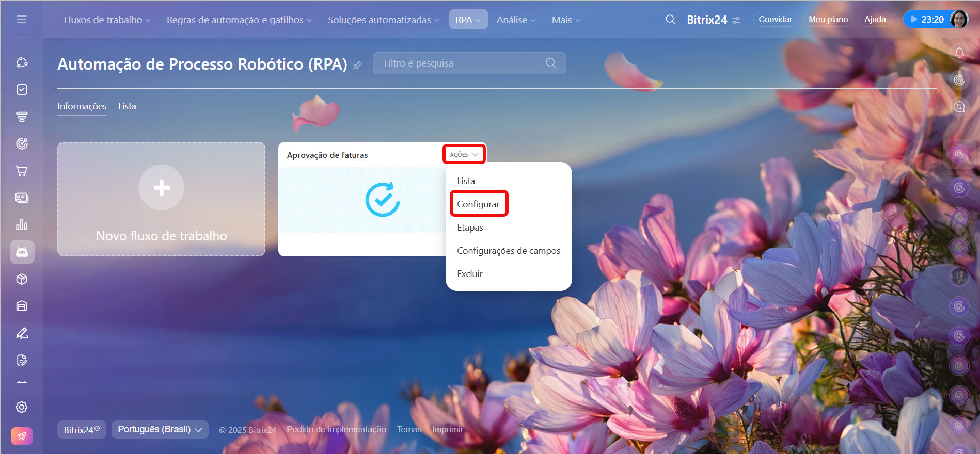
Task: Open the Temas footer link
Action: point(409,429)
